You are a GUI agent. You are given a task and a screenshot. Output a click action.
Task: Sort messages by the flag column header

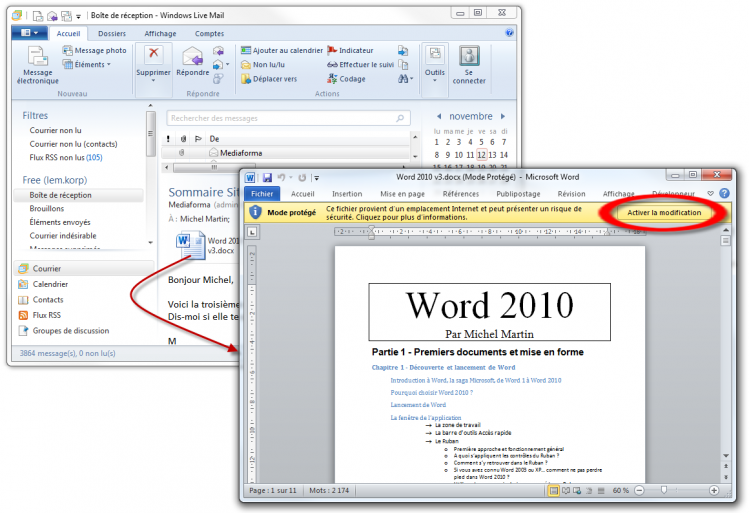click(198, 139)
